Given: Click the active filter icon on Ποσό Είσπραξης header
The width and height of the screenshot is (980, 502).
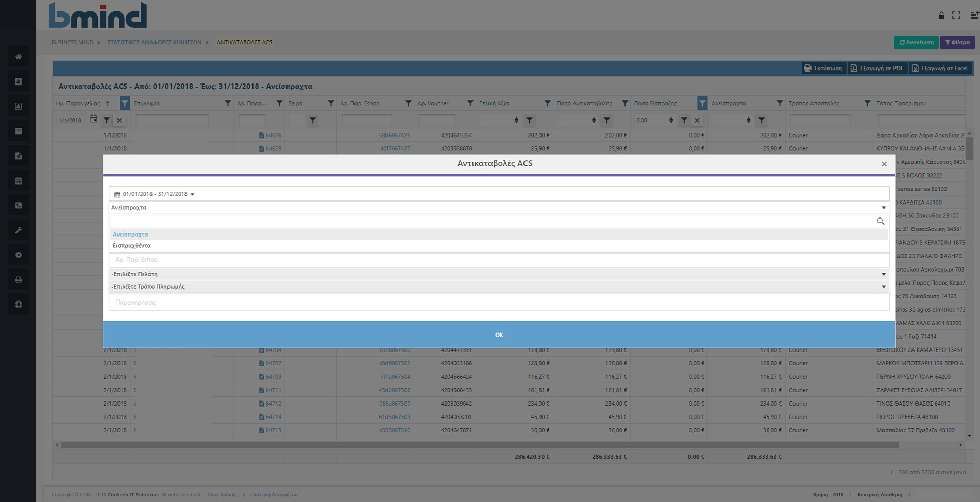Looking at the screenshot, I should (x=702, y=103).
